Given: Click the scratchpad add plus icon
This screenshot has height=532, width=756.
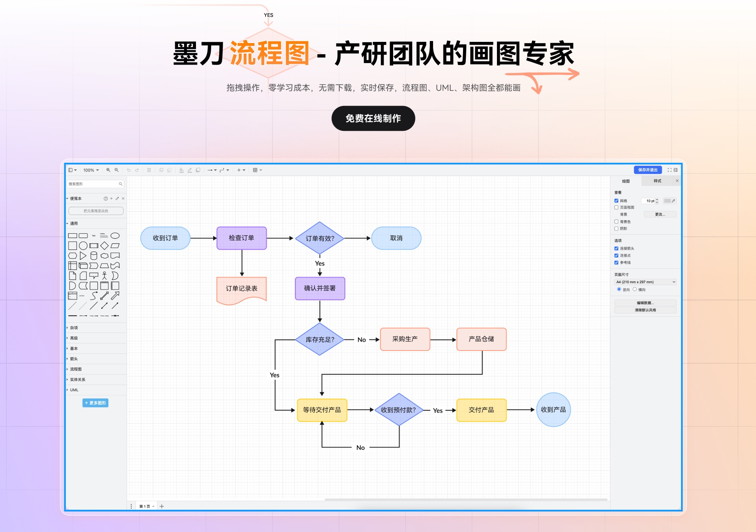Looking at the screenshot, I should [x=111, y=198].
